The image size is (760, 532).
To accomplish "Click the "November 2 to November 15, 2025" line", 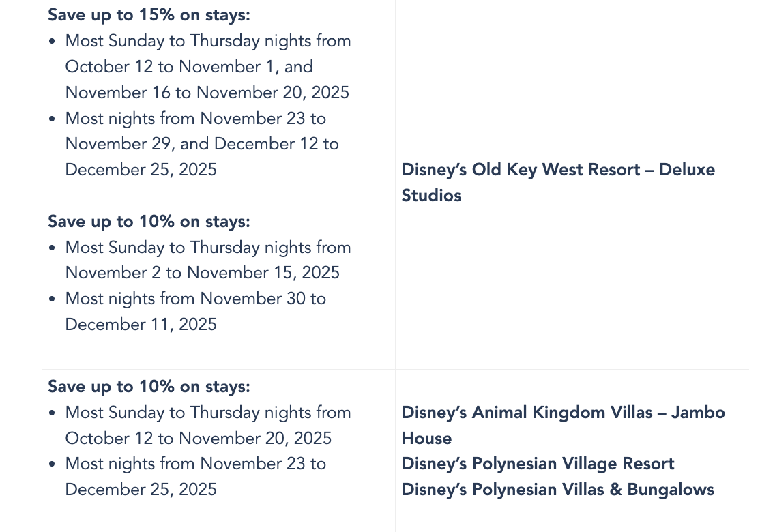I will 202,273.
